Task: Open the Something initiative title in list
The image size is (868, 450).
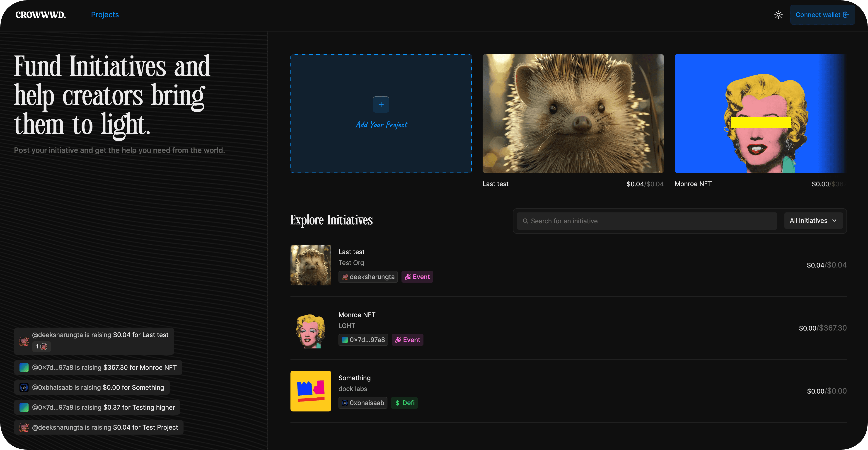Action: tap(355, 378)
